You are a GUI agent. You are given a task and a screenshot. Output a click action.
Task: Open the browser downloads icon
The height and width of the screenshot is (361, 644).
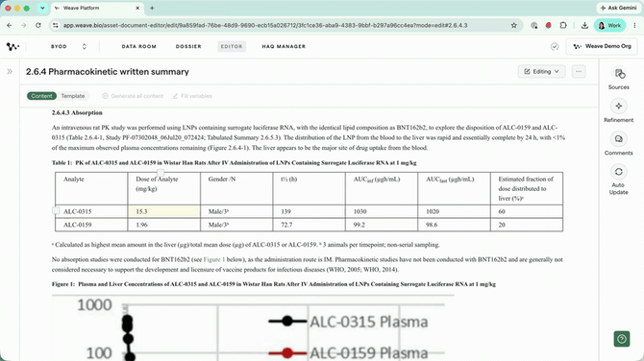point(584,25)
